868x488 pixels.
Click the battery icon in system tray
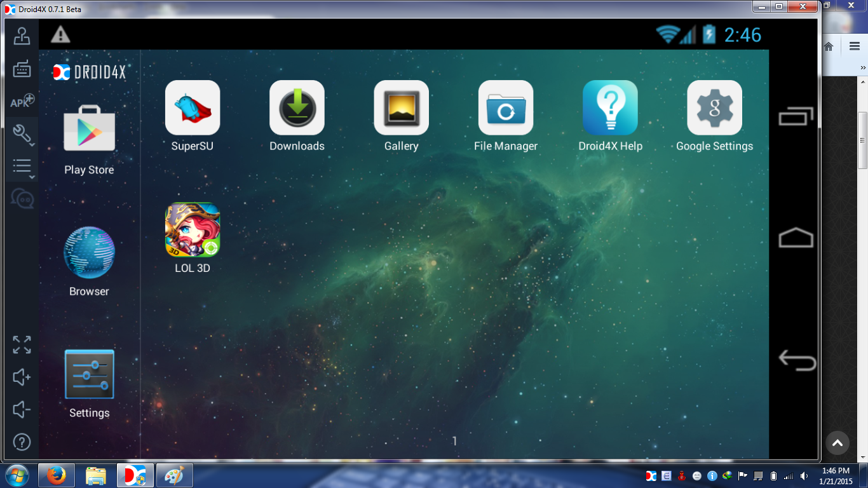pos(773,476)
